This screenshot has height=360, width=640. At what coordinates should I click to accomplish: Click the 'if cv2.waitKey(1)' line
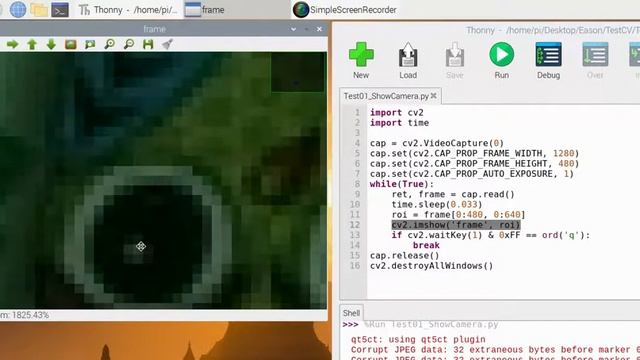pos(491,235)
